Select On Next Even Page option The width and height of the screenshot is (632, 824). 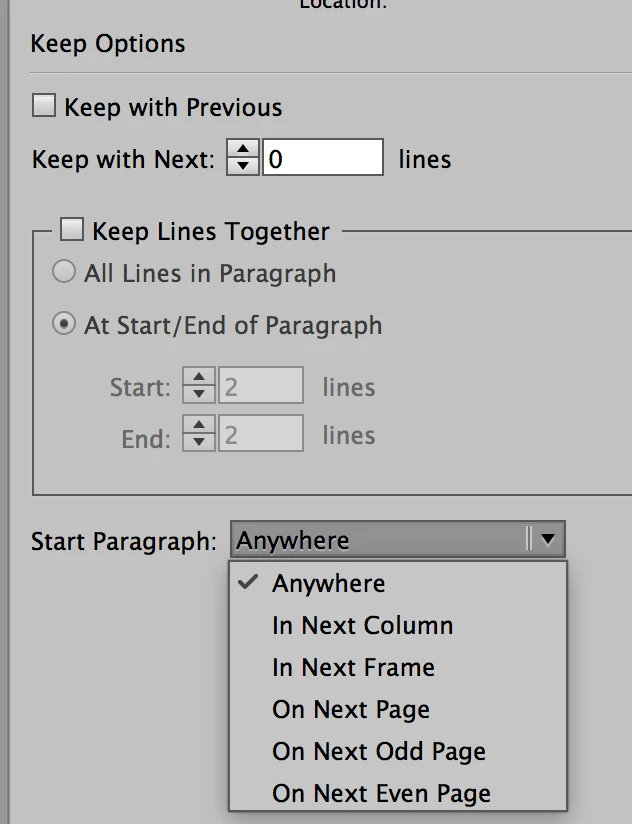click(381, 794)
